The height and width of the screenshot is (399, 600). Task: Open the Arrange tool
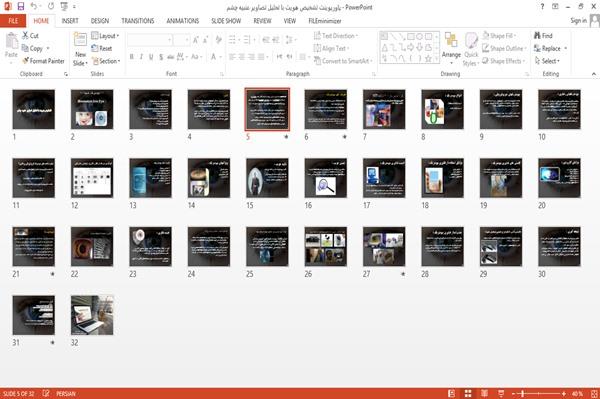point(451,47)
